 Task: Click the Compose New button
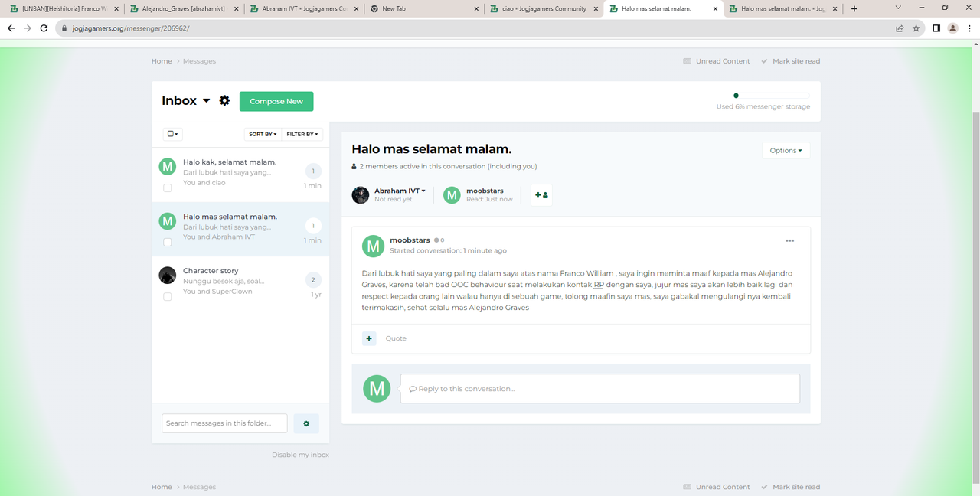tap(276, 101)
